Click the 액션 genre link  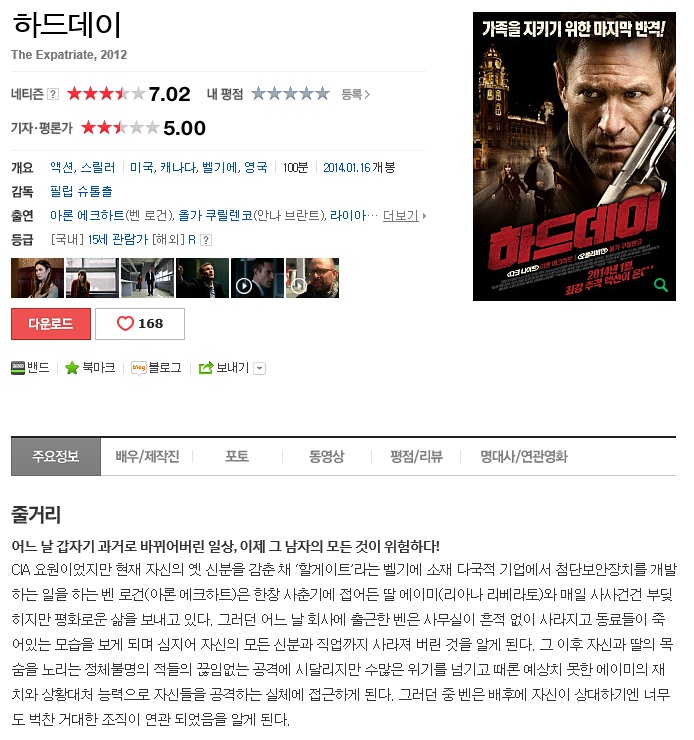tap(61, 168)
